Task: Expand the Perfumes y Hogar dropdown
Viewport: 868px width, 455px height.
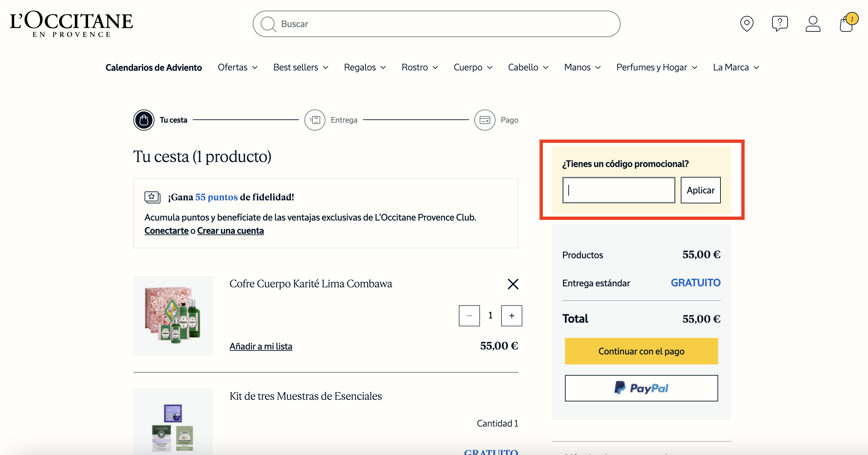Action: tap(657, 67)
